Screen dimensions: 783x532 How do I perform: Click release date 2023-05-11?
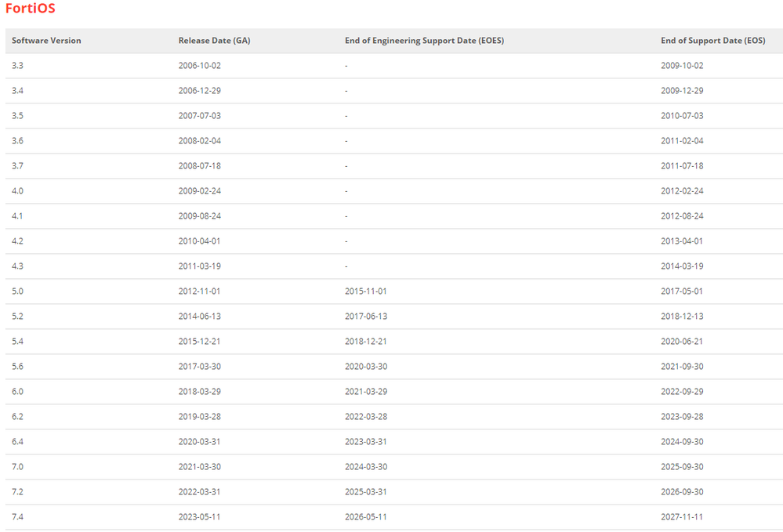pos(199,517)
